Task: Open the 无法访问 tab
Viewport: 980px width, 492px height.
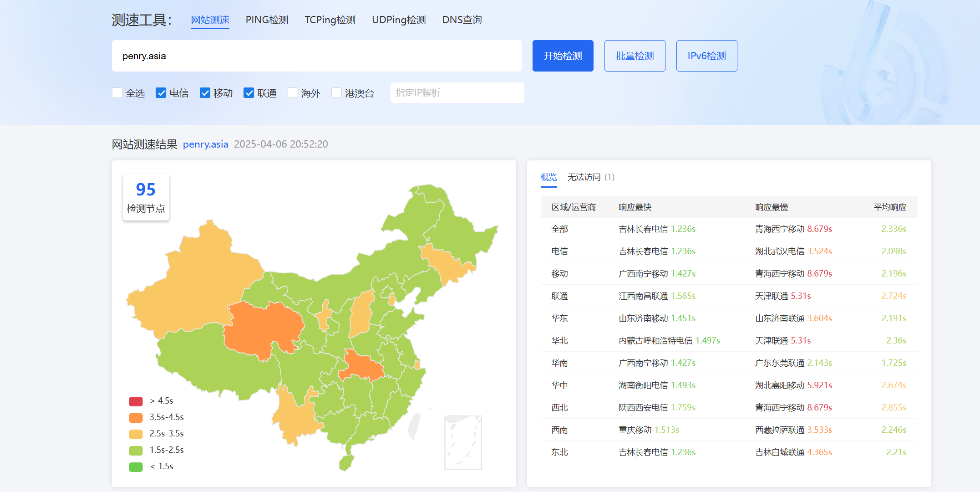Action: point(590,177)
